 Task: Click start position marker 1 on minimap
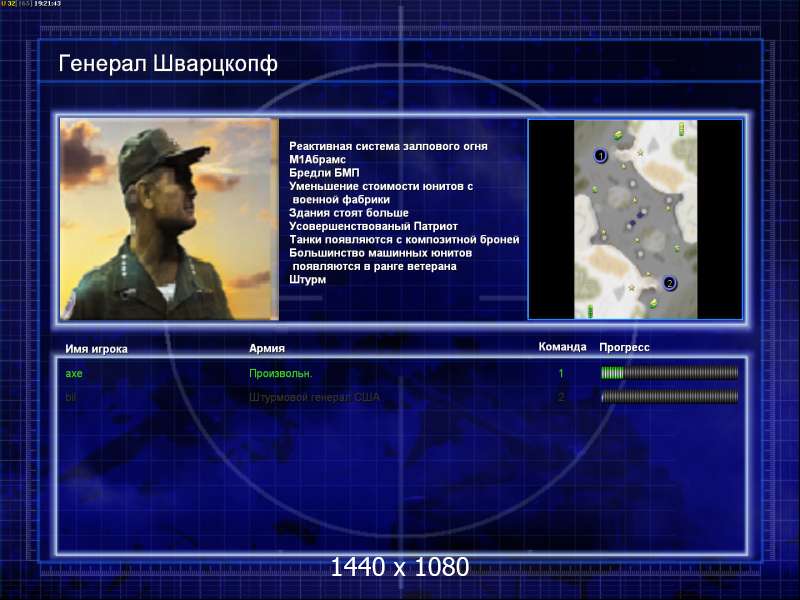[601, 155]
